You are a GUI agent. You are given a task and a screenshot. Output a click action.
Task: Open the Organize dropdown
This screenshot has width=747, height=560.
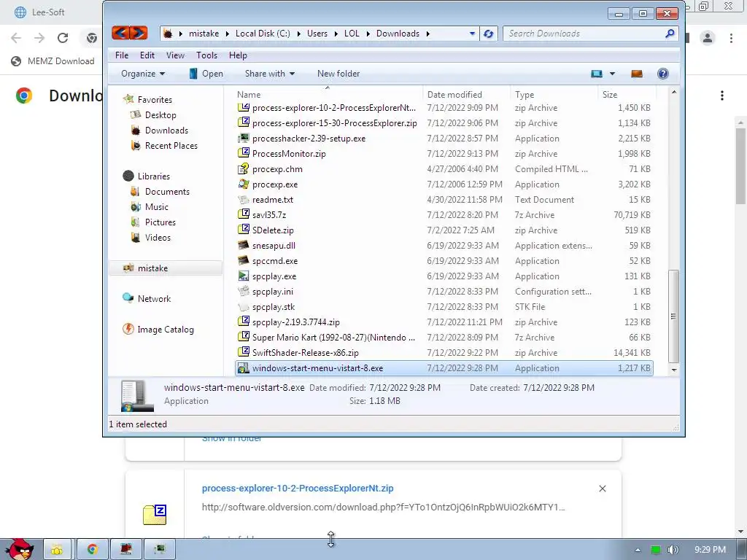point(143,74)
